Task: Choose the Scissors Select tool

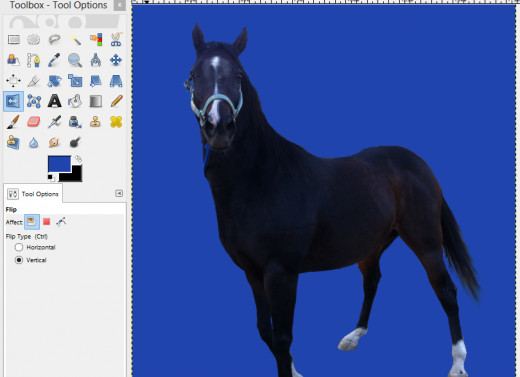Action: [x=116, y=40]
